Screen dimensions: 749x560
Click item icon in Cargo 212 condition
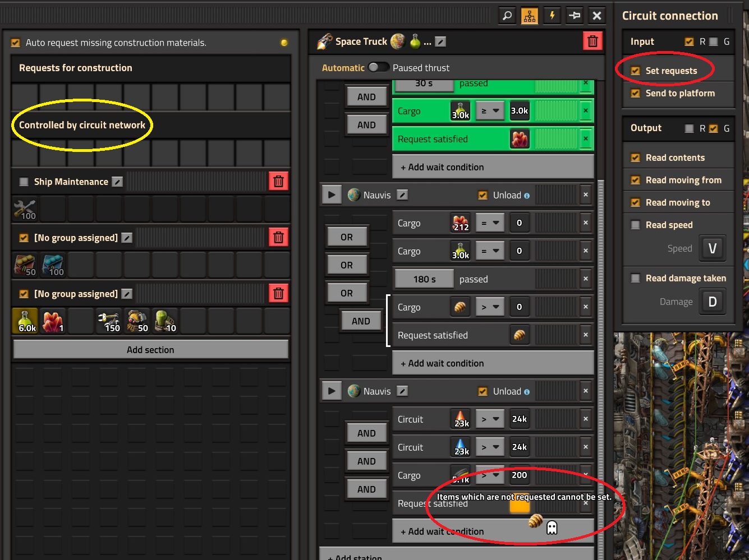pos(461,223)
